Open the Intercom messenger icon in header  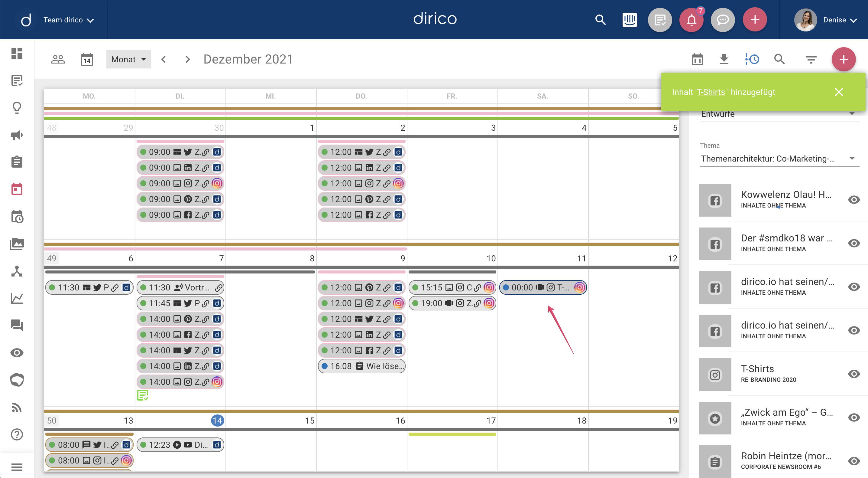(630, 20)
